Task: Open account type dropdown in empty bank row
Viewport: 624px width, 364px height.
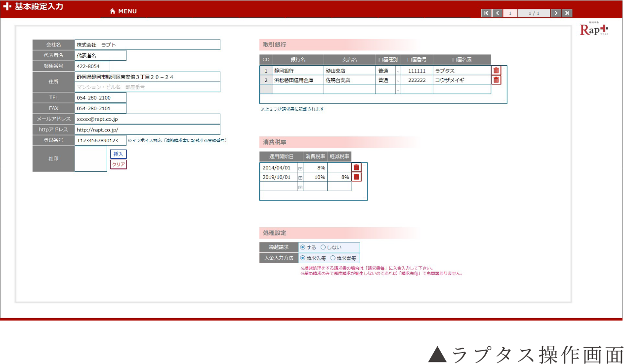Action: pos(398,90)
